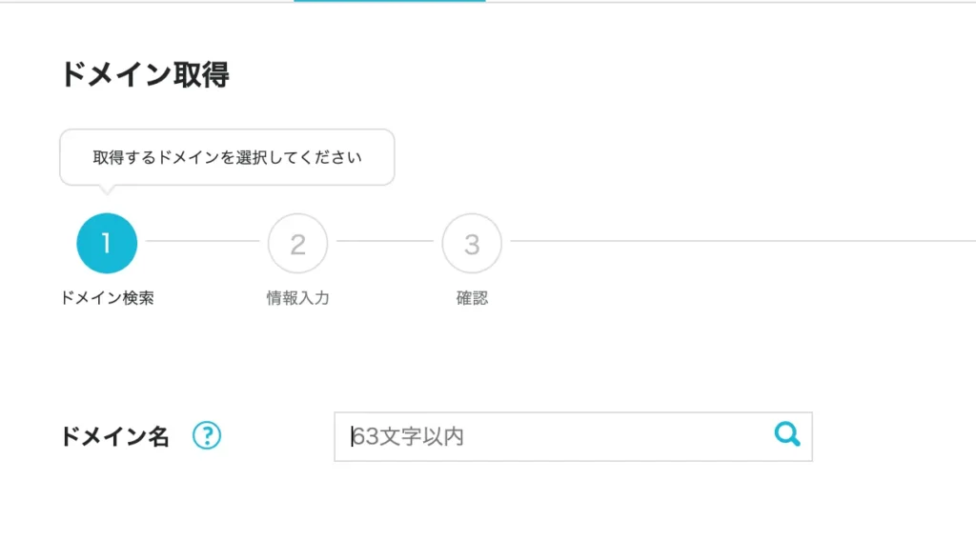
Task: Click the ドメイン検索 step label
Action: (107, 298)
